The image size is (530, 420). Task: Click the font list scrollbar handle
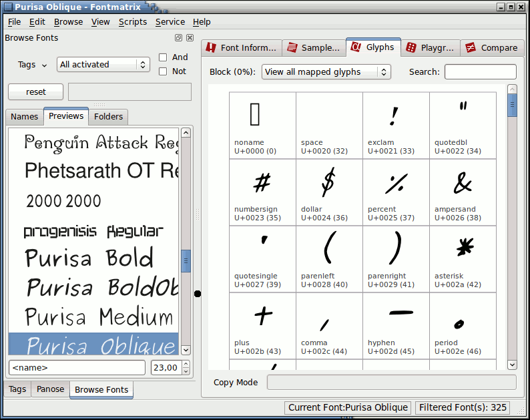coord(186,260)
